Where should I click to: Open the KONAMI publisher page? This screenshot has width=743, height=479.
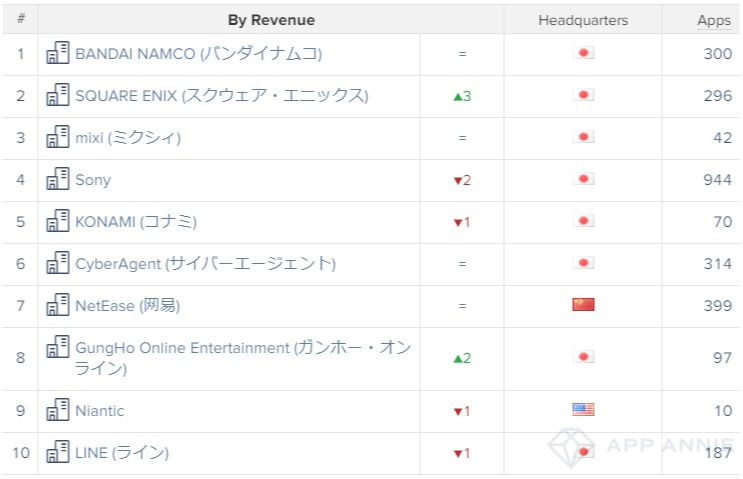[136, 222]
